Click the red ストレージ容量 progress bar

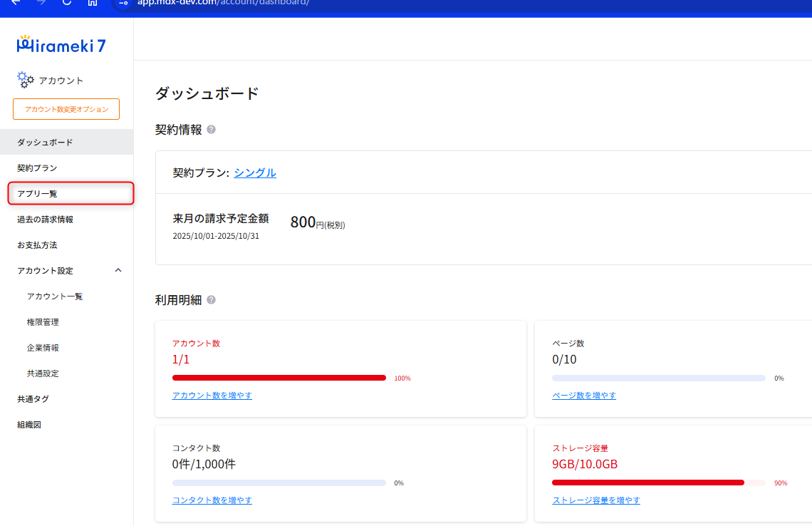coord(648,483)
